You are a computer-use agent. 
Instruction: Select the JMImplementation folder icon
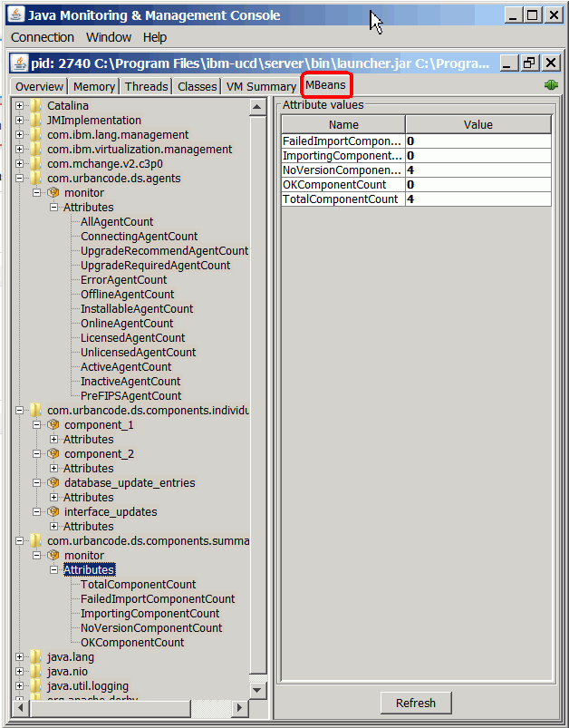[x=35, y=121]
